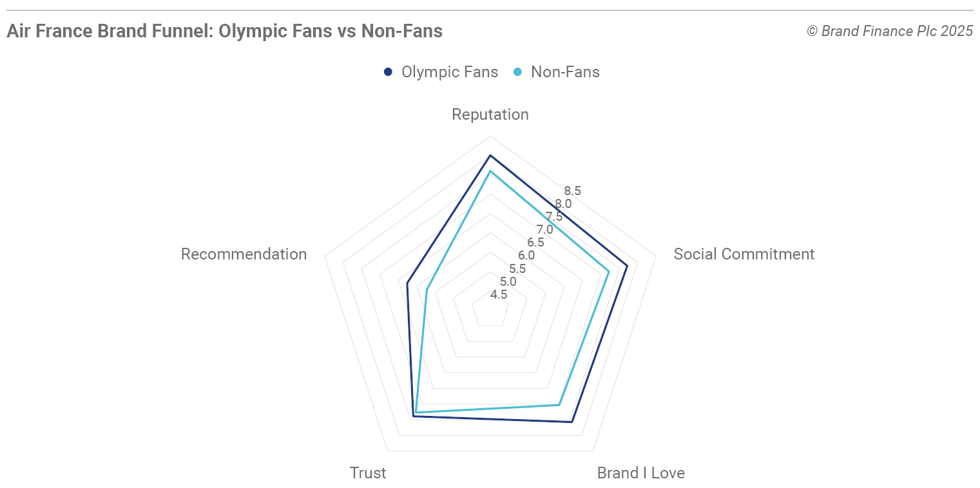Click the 7.0 radial scale label
The image size is (980, 488).
[544, 230]
